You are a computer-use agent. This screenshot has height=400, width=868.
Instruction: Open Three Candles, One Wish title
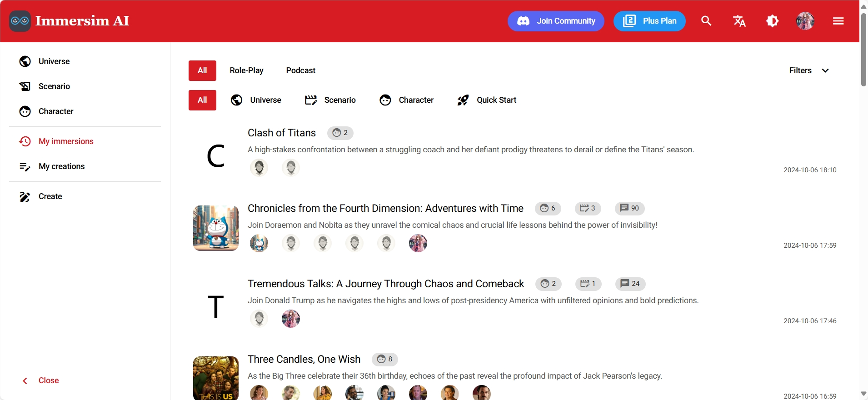[304, 359]
